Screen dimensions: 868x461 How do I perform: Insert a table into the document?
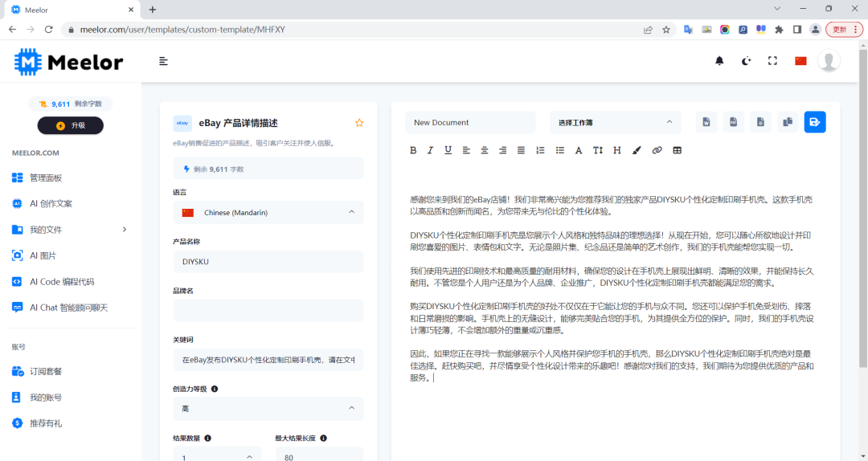pyautogui.click(x=677, y=150)
